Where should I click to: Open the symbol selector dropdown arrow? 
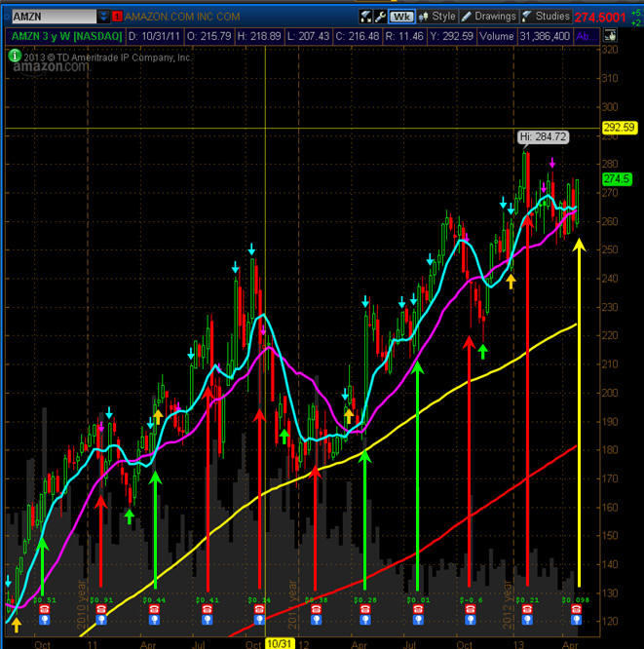pos(103,17)
